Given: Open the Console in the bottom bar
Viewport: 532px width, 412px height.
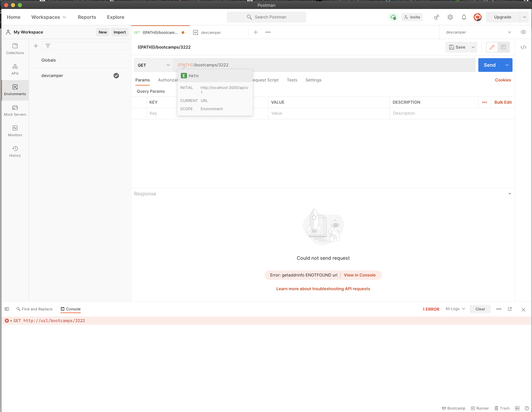Looking at the screenshot, I should click(70, 309).
